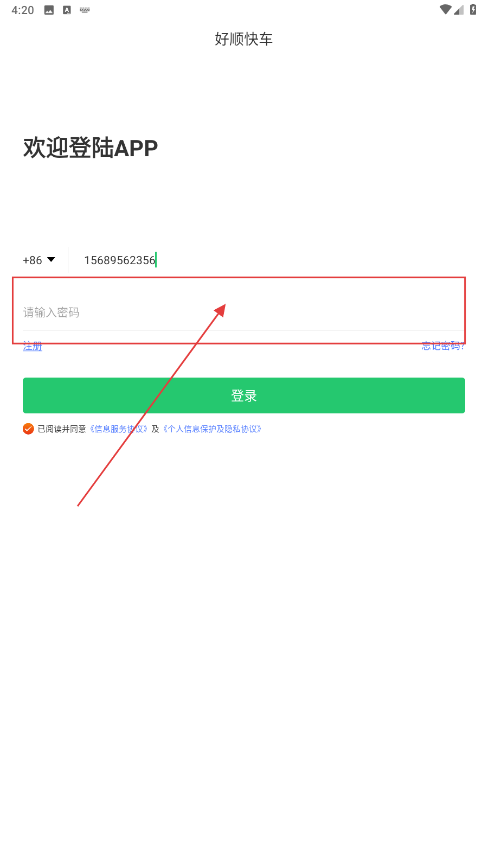The width and height of the screenshot is (488, 868).
Task: Click the 请输入密码 password field
Action: 243,312
